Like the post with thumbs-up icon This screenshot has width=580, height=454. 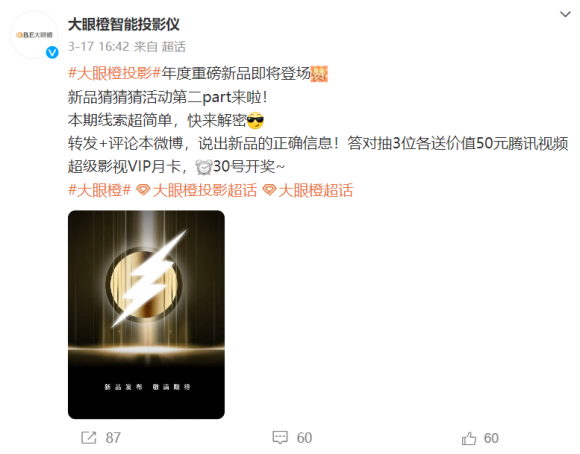[469, 438]
